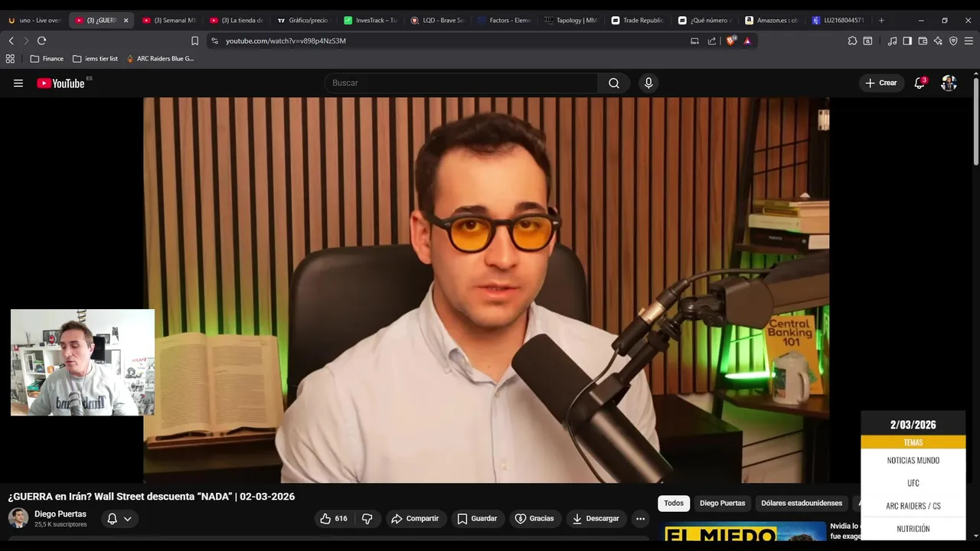Viewport: 980px width, 551px height.
Task: Switch to the uno - Live tab
Action: tap(34, 21)
